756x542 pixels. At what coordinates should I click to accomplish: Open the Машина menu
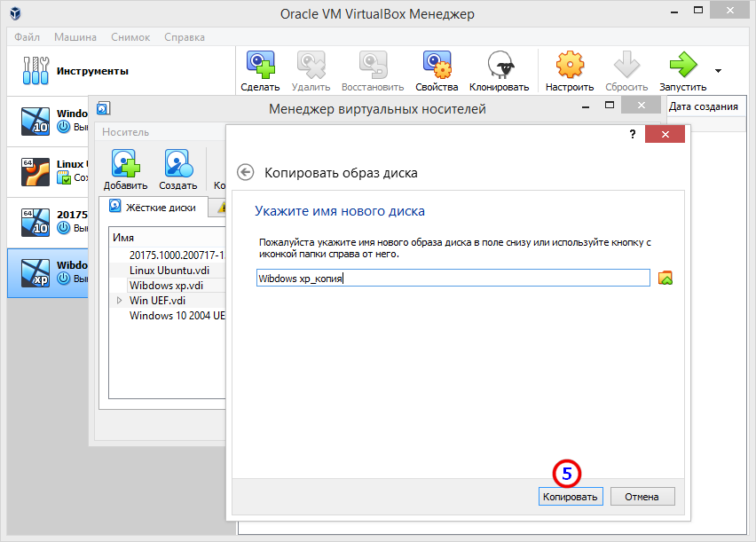coord(75,37)
